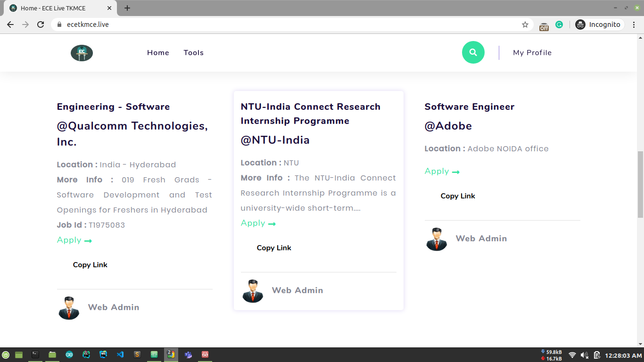The width and height of the screenshot is (644, 362).
Task: Open My Profile
Action: tap(532, 53)
